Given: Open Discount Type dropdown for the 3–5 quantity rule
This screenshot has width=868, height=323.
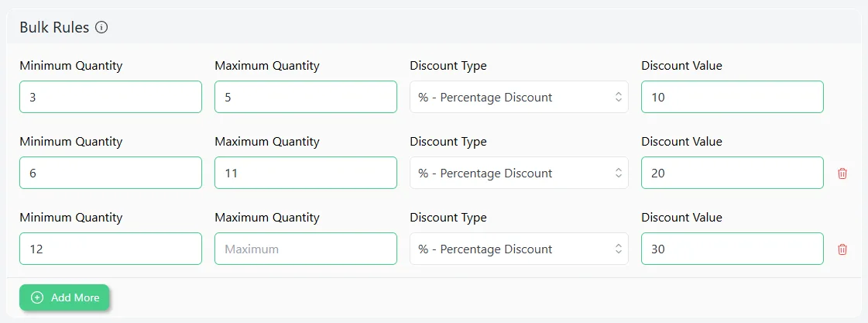Looking at the screenshot, I should pos(519,97).
